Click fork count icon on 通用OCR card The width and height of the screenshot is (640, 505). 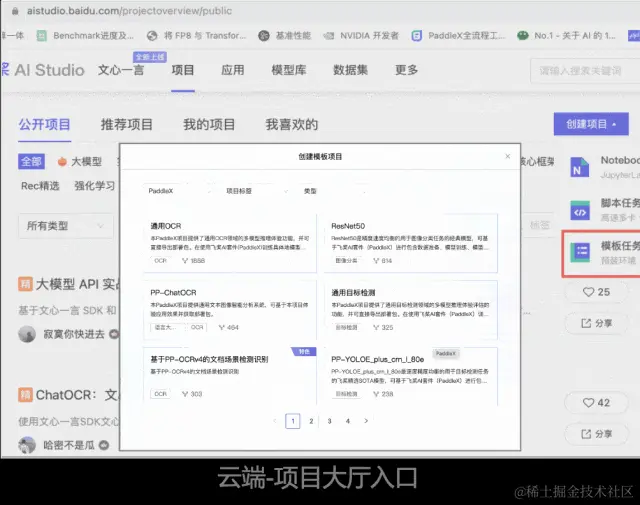(185, 260)
